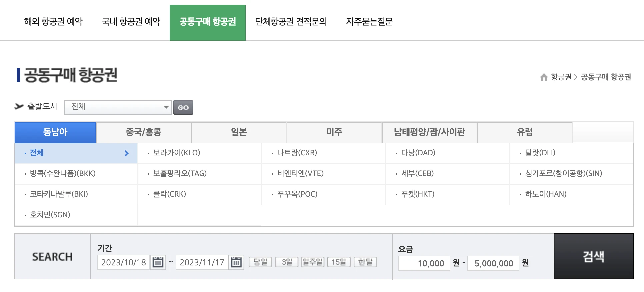Open the return date calendar picker
644x292 pixels.
(237, 262)
